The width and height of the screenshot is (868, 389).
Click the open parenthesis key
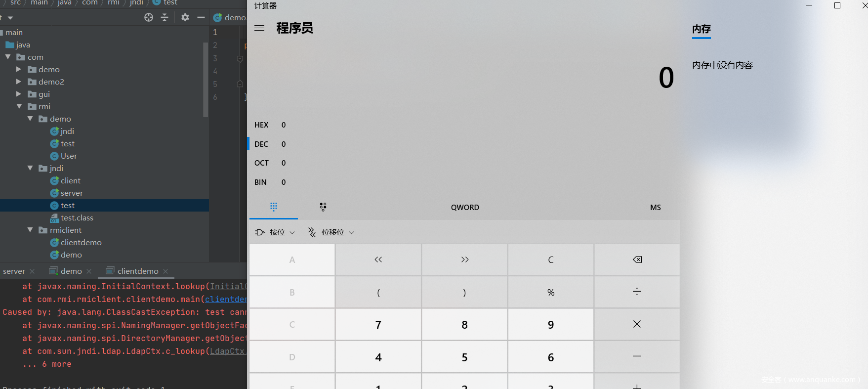[x=378, y=292]
